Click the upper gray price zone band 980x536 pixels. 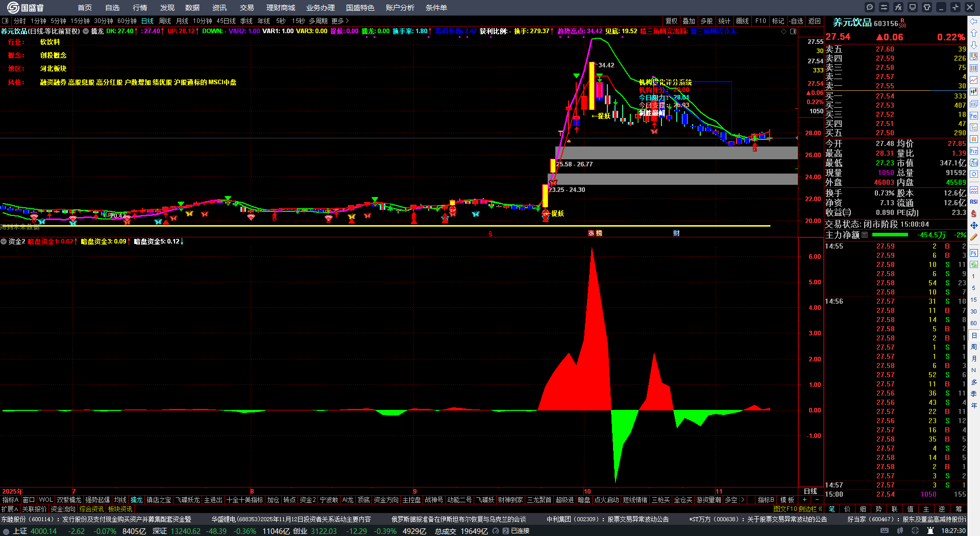click(676, 153)
